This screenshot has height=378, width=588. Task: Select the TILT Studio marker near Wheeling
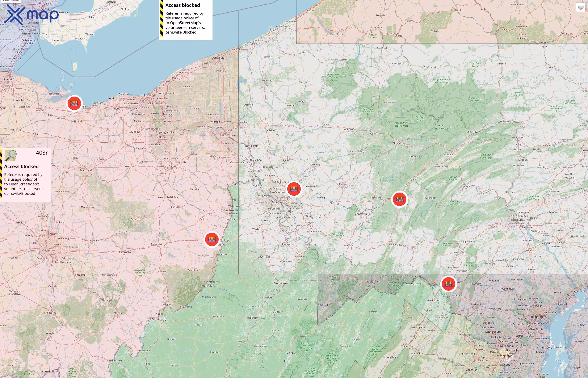click(212, 239)
